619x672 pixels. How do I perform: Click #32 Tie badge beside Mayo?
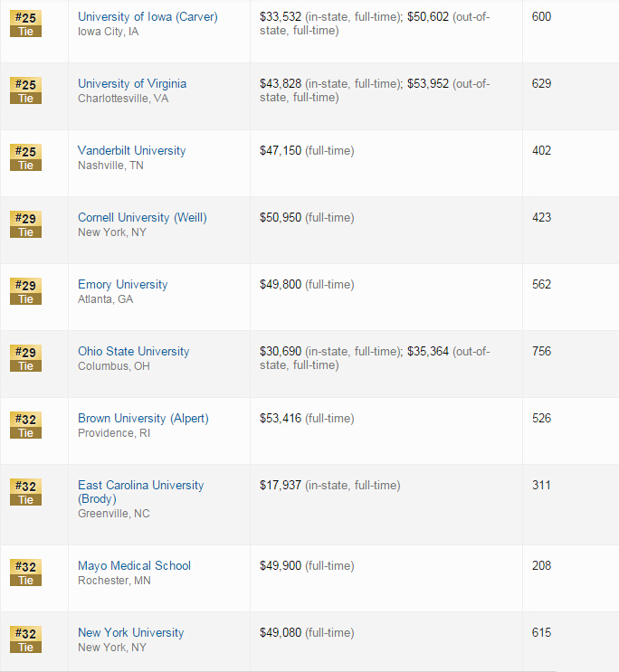point(25,573)
